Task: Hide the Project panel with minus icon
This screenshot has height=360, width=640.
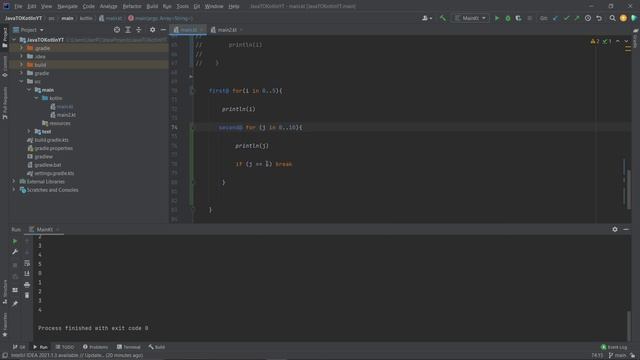Action: 163,30
